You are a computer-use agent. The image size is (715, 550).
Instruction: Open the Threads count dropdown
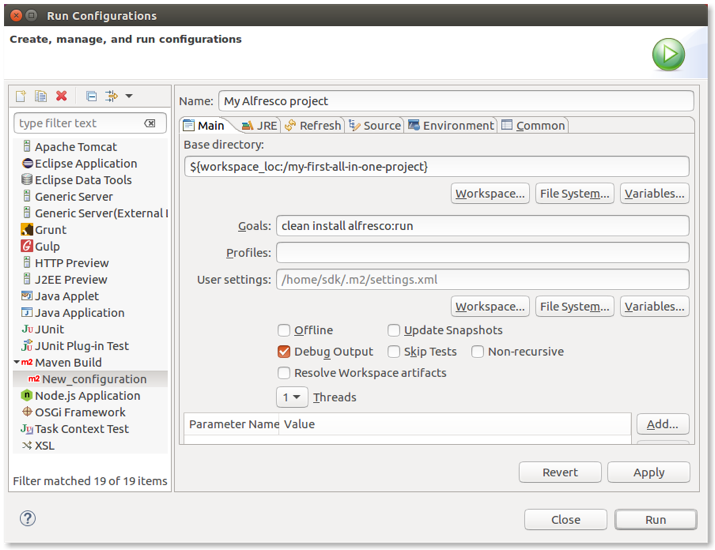coord(292,397)
